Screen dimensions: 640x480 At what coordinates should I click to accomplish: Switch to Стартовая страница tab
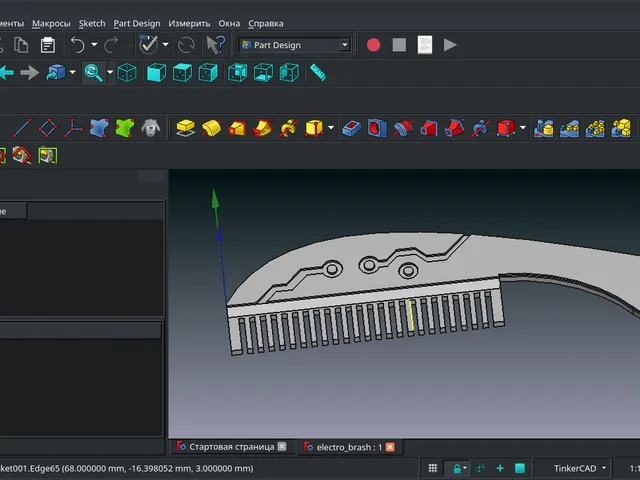point(231,447)
